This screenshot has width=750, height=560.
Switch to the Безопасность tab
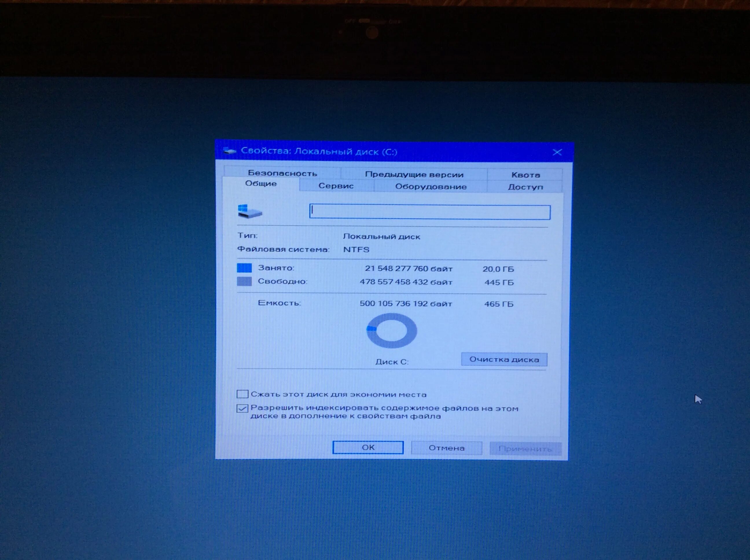tap(282, 173)
